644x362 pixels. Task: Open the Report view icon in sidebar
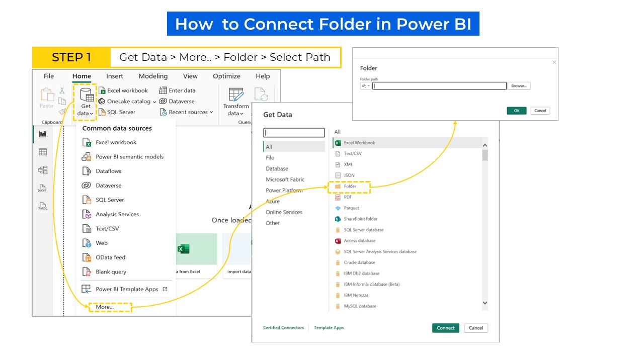point(43,134)
